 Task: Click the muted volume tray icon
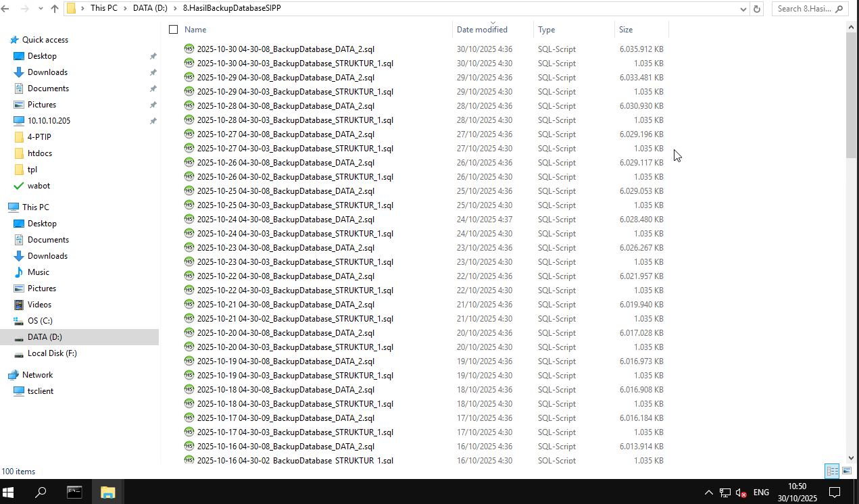click(x=741, y=493)
